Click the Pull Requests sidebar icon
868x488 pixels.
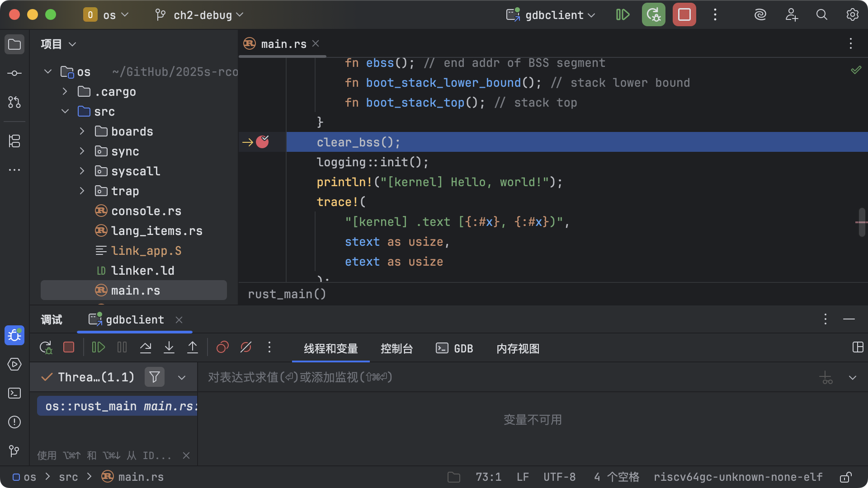tap(14, 102)
